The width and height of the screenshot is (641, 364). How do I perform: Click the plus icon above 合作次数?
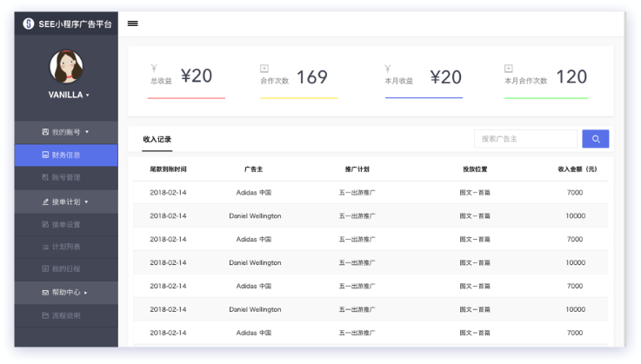[264, 68]
